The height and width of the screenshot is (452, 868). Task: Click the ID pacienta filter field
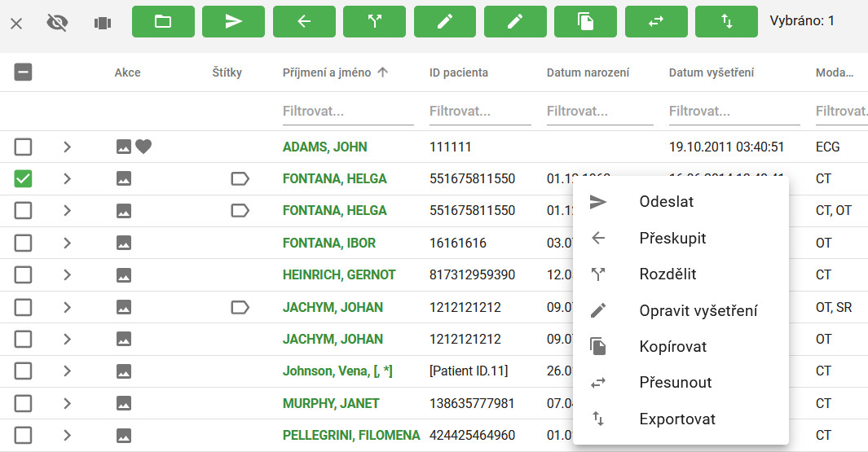coord(481,112)
